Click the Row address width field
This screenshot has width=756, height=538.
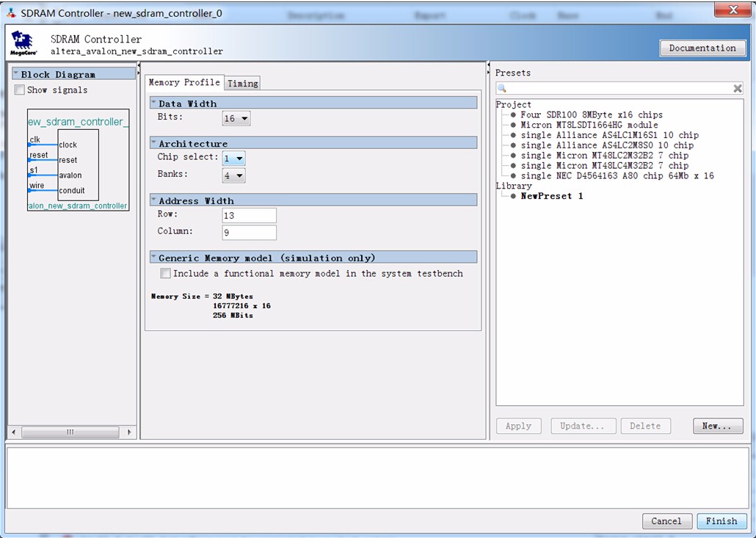click(x=250, y=216)
